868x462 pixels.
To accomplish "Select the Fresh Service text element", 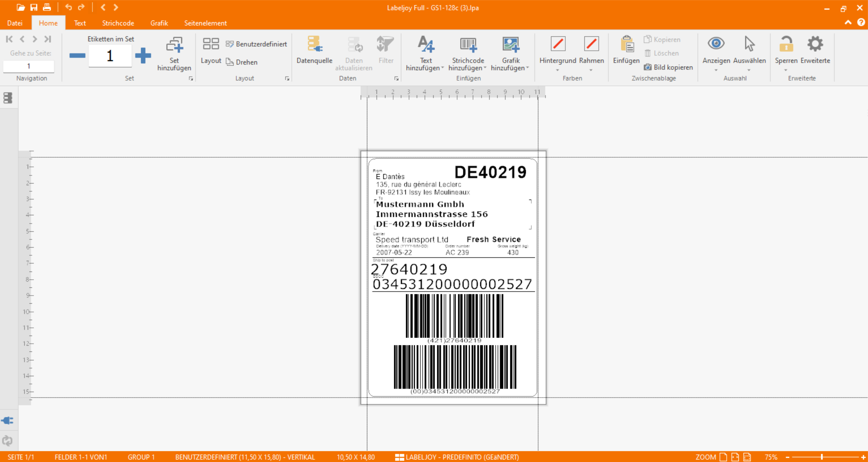I will [493, 239].
